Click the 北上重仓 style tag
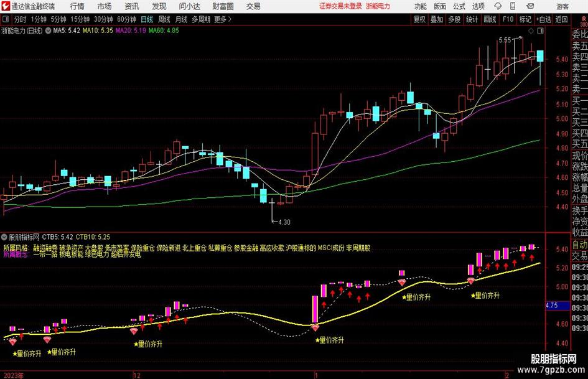Viewport: 588px width, 379px height. 194,248
